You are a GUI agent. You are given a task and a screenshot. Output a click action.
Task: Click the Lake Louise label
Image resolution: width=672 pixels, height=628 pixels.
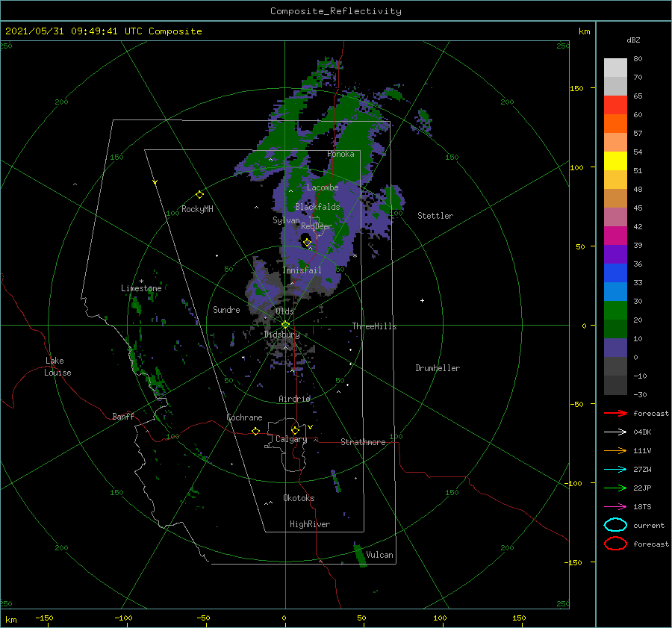[57, 367]
